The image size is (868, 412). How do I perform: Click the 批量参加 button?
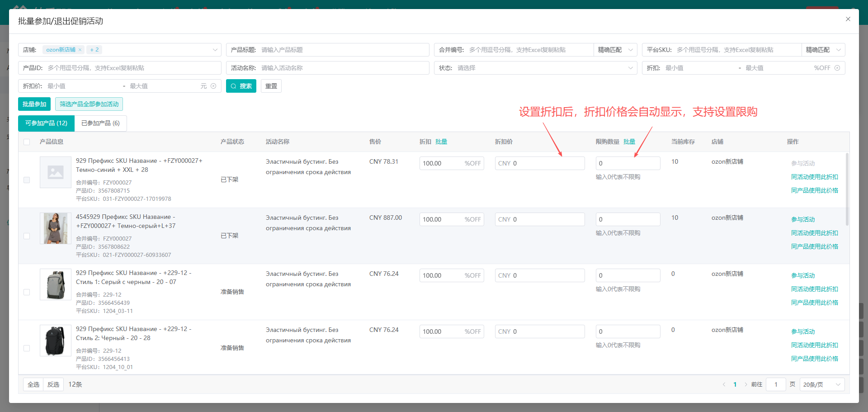[34, 104]
